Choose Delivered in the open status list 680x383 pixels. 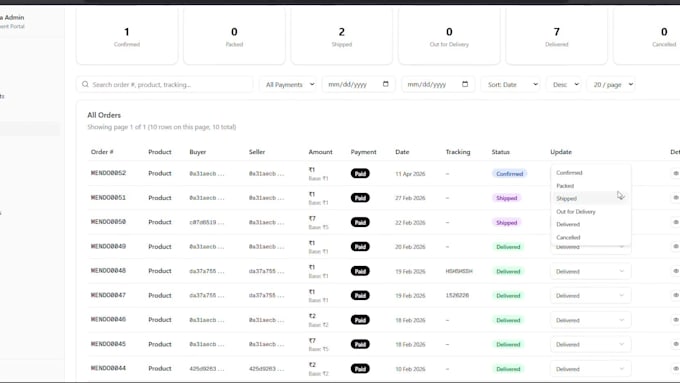coord(590,224)
